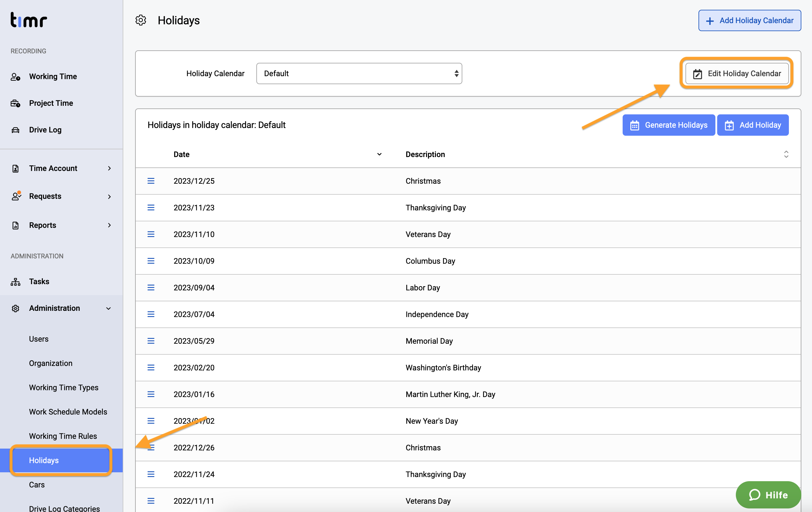Click the Labor Day description cell
This screenshot has height=512, width=812.
pyautogui.click(x=423, y=287)
